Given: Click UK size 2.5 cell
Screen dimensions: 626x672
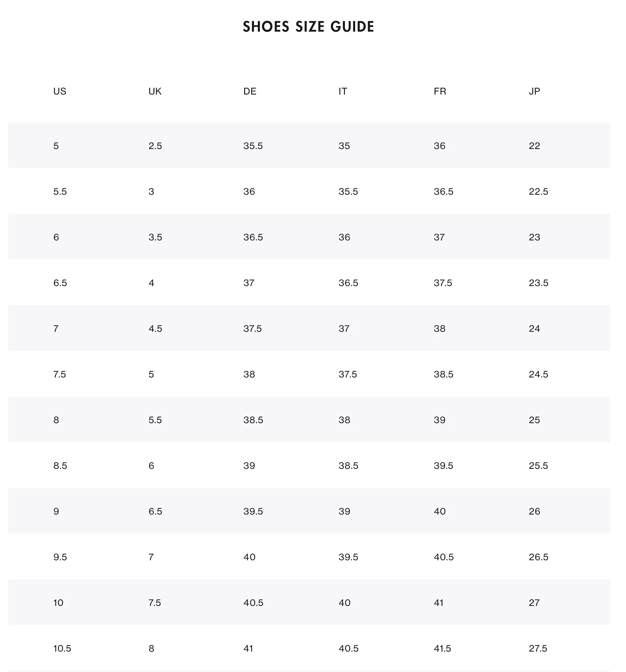Looking at the screenshot, I should point(155,146).
